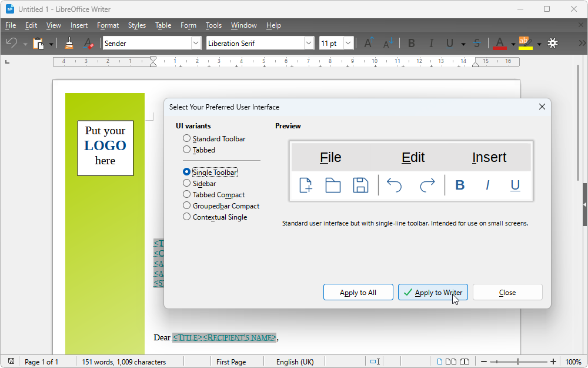Toggle Strikethrough in the toolbar

477,43
